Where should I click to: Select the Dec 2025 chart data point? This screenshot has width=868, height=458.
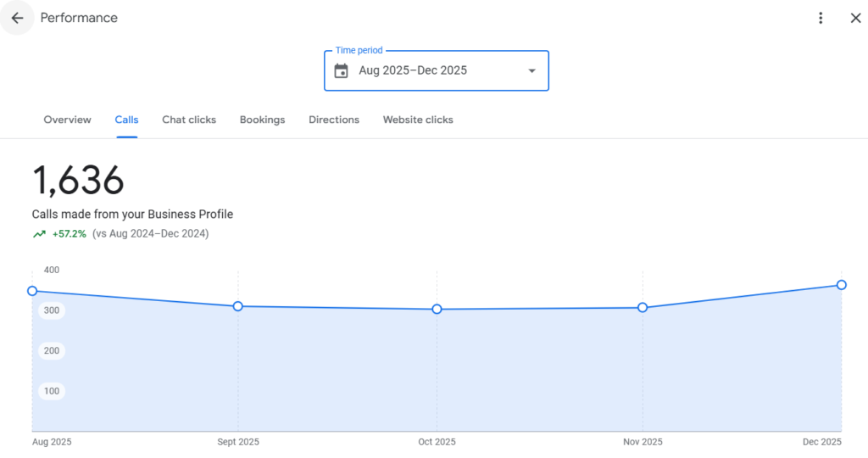[x=841, y=285]
